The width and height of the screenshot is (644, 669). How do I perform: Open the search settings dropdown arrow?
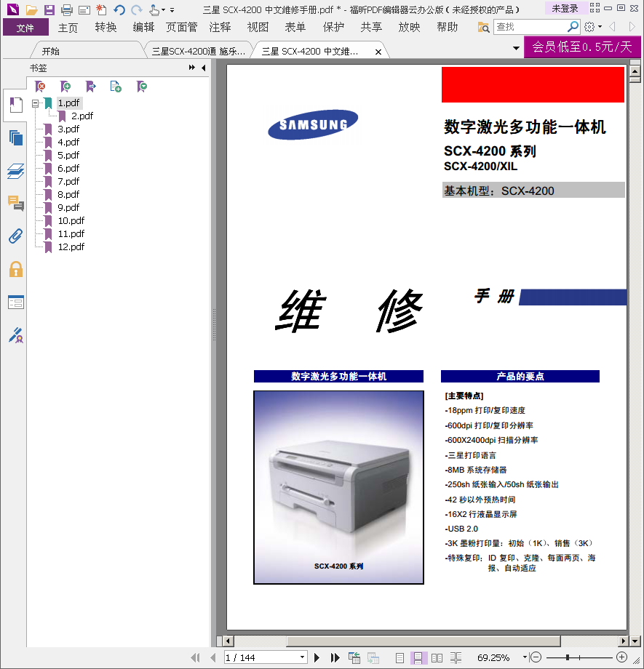pos(600,27)
